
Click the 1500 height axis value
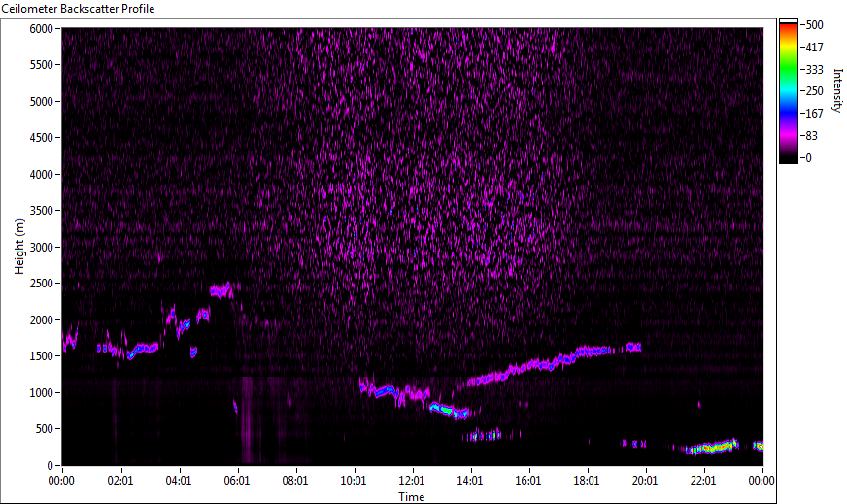pyautogui.click(x=41, y=356)
